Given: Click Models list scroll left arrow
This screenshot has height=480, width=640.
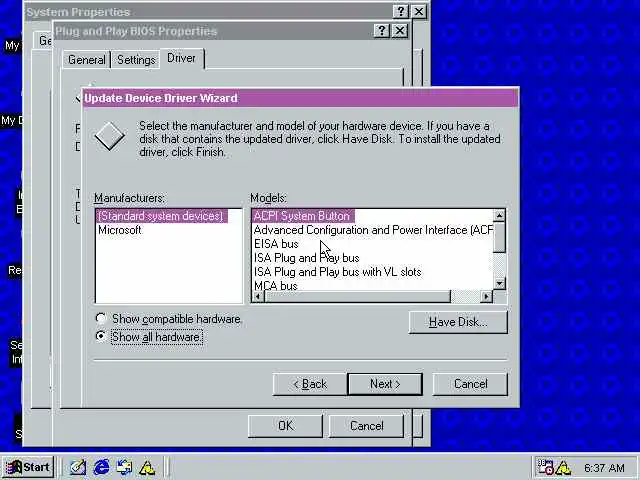Looking at the screenshot, I should 258,297.
